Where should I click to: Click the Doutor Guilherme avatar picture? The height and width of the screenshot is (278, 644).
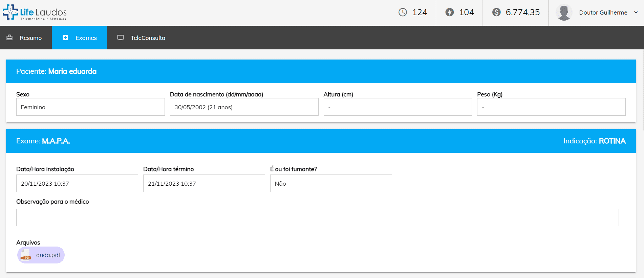point(564,13)
